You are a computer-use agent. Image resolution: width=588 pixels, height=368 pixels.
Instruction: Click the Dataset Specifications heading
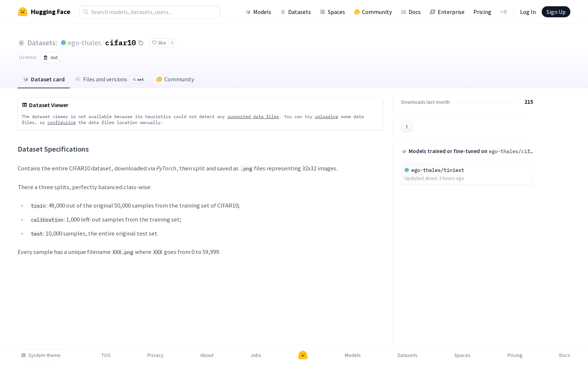click(53, 149)
